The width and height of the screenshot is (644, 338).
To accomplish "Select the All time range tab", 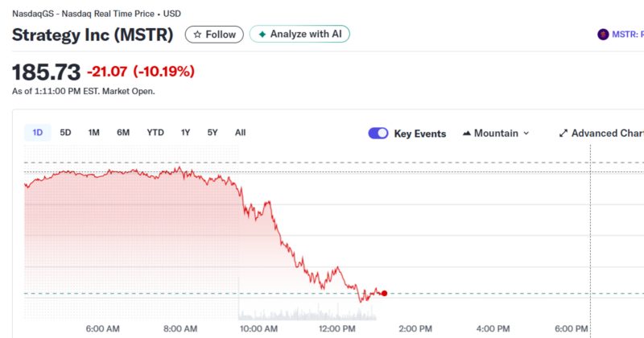I will point(240,133).
